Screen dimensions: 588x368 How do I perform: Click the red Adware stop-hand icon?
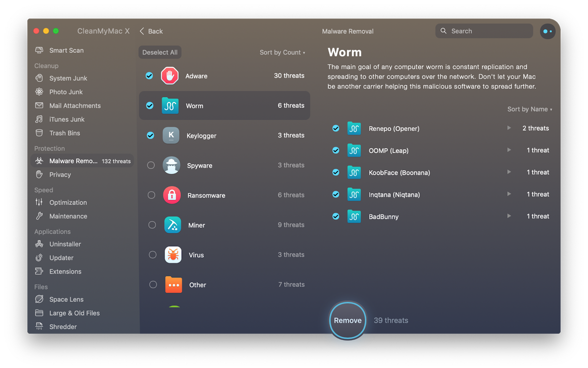point(170,76)
